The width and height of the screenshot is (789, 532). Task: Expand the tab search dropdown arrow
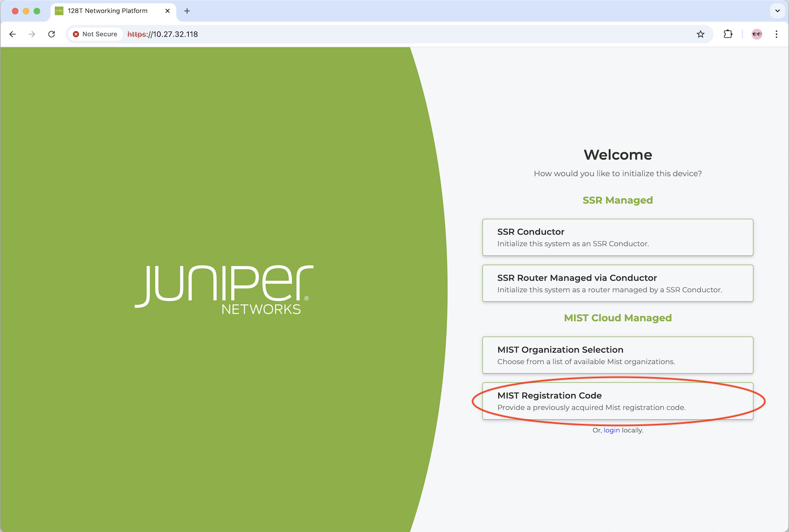click(x=777, y=11)
